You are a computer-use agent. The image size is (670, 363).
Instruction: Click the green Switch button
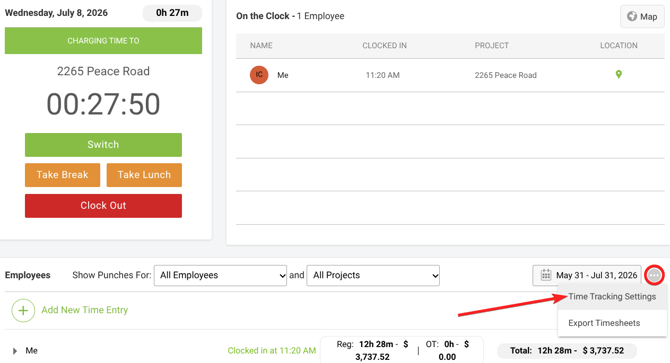[x=103, y=145]
